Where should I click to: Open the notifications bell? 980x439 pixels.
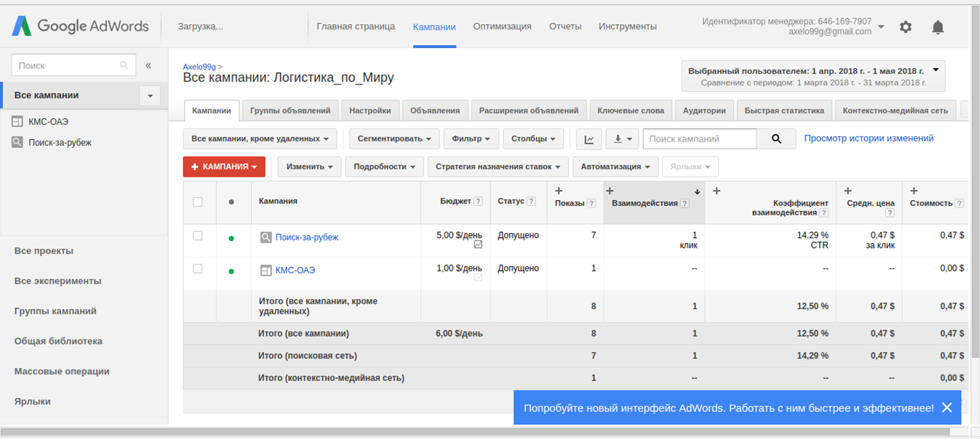[937, 27]
